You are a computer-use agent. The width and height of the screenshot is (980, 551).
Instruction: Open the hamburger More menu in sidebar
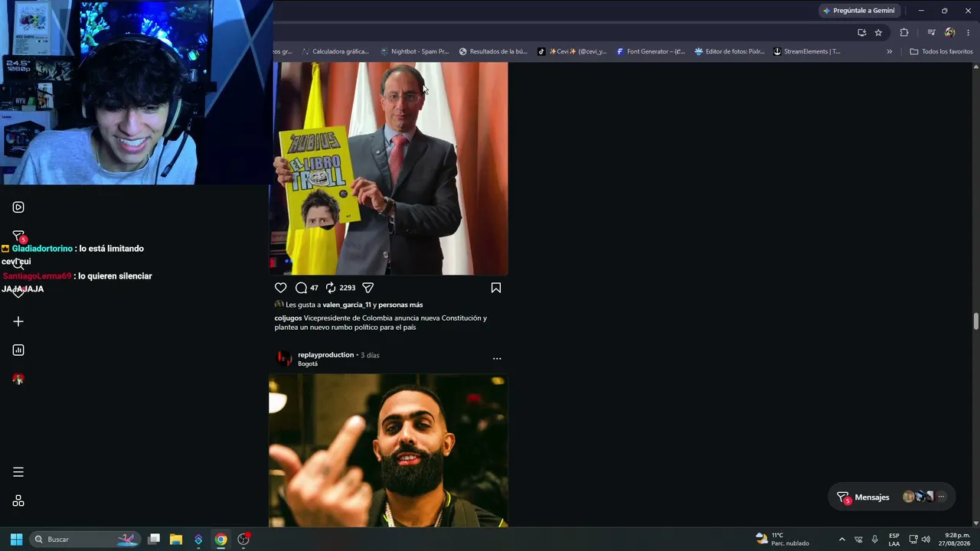pyautogui.click(x=18, y=472)
